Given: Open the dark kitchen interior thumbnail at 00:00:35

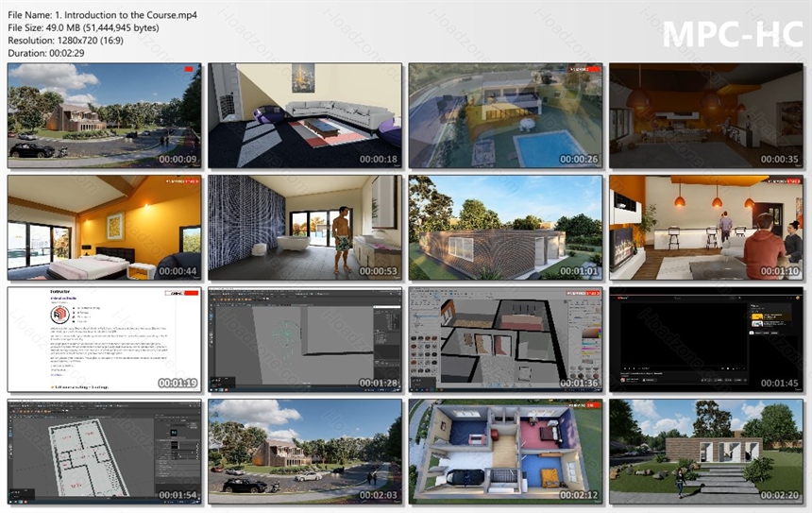Looking at the screenshot, I should click(706, 115).
